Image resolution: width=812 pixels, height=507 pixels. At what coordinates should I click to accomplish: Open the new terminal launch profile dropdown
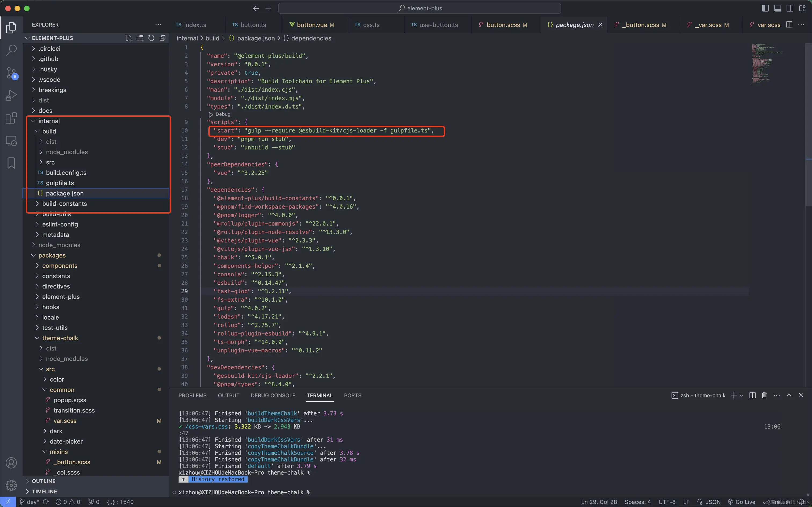tap(742, 395)
